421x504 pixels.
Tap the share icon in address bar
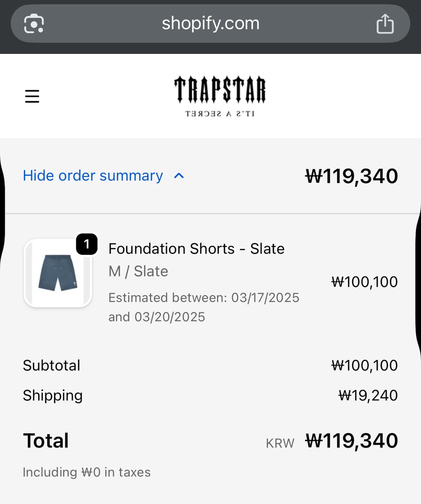tap(385, 24)
